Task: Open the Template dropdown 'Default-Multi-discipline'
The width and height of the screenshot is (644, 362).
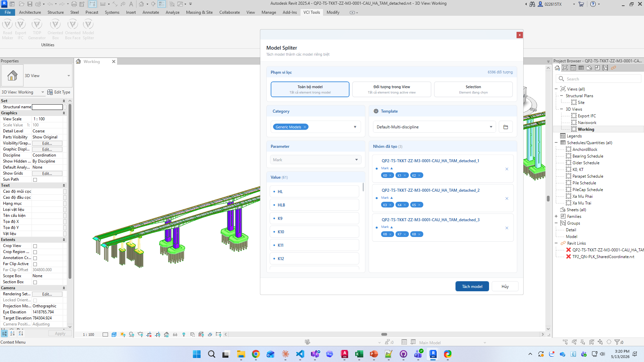Action: pyautogui.click(x=434, y=127)
